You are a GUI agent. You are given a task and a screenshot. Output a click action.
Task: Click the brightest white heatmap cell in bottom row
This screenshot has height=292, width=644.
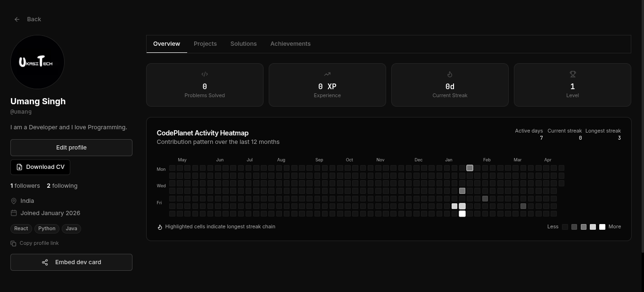click(x=462, y=214)
